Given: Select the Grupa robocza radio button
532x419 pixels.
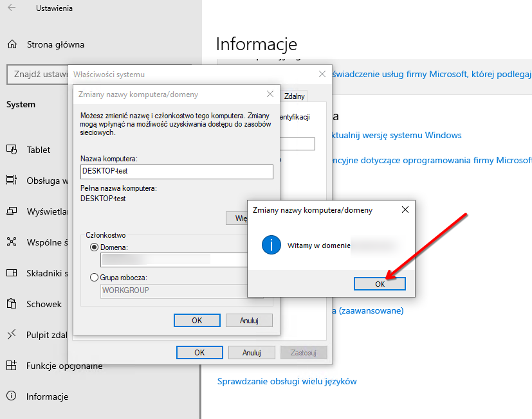Looking at the screenshot, I should (x=95, y=278).
